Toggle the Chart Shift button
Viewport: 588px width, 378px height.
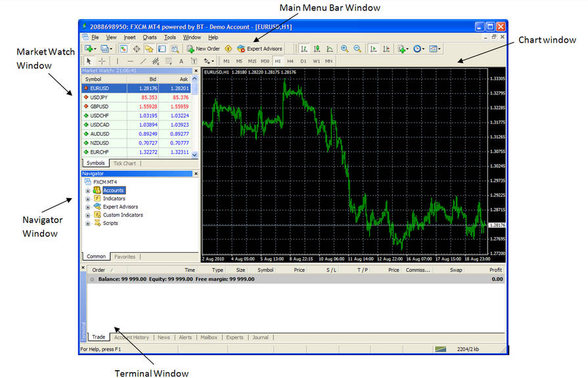(x=386, y=49)
